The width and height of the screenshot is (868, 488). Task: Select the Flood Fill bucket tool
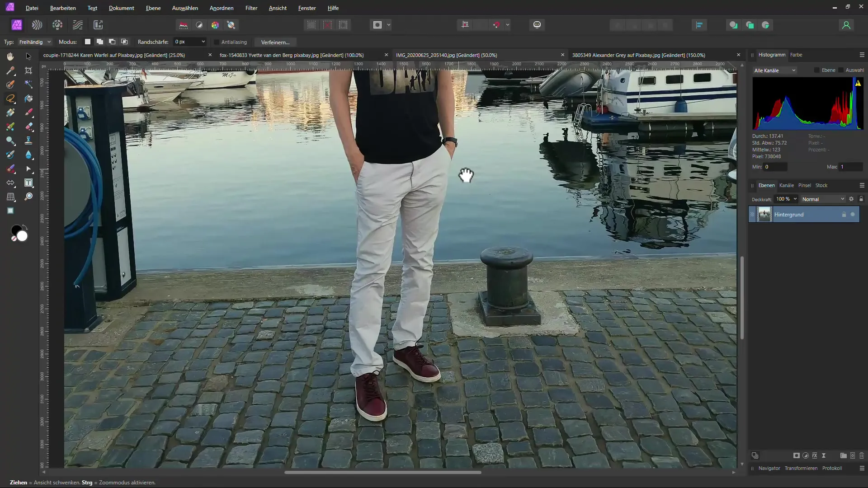[x=28, y=99]
